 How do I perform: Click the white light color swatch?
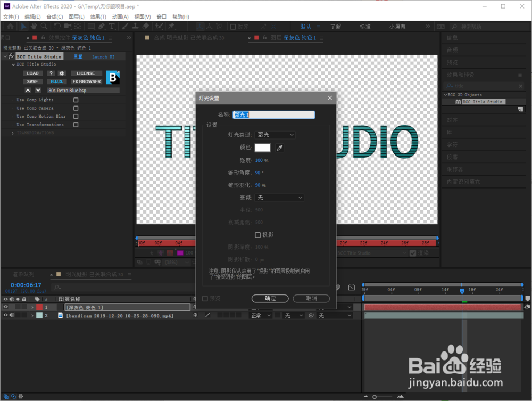click(x=263, y=148)
